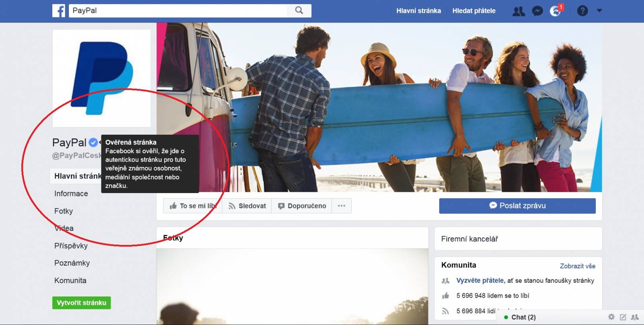
Task: Click the Poslat zprávu button
Action: click(517, 206)
